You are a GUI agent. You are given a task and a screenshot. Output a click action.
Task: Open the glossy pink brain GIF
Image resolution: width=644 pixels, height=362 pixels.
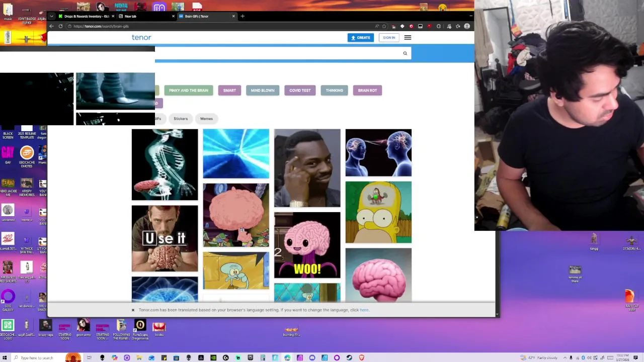coord(378,275)
